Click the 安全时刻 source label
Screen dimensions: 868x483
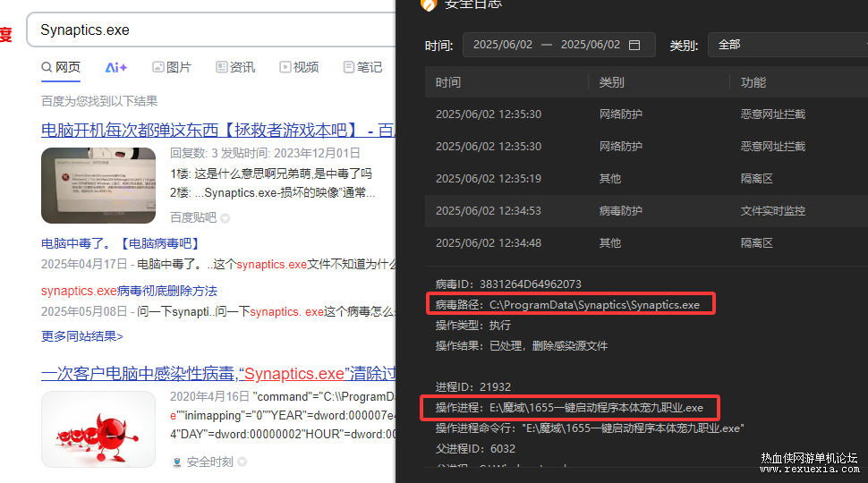[x=209, y=462]
